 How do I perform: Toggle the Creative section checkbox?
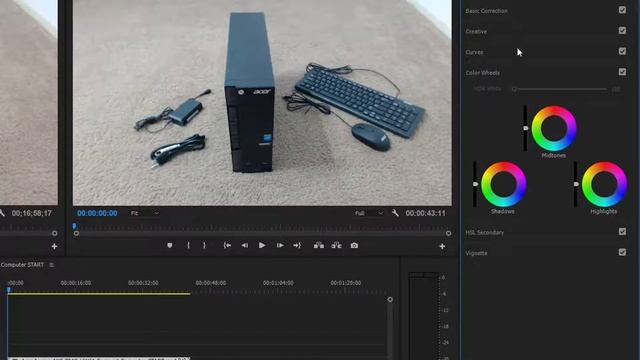[x=622, y=31]
